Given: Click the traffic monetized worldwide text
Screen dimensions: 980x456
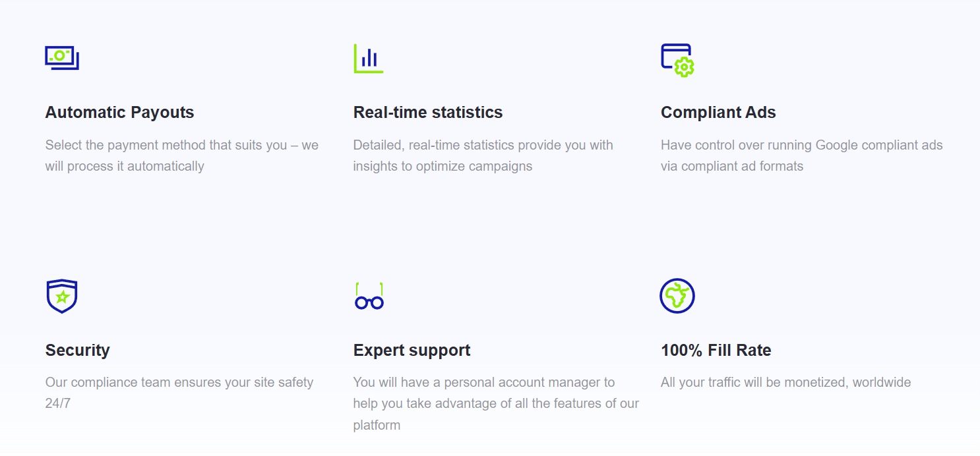Looking at the screenshot, I should (785, 382).
